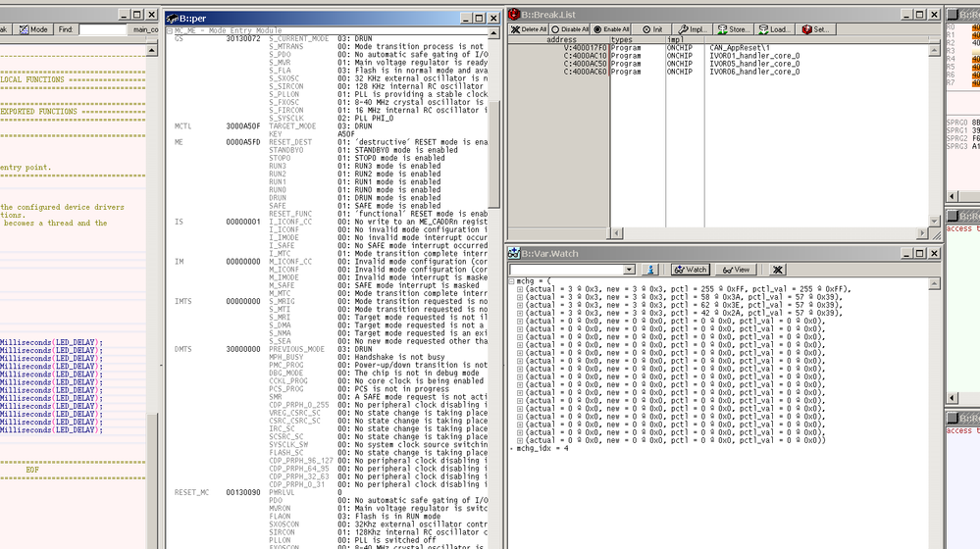Click the TARGET_MODE field in B::per
This screenshot has height=549, width=980.
point(292,126)
